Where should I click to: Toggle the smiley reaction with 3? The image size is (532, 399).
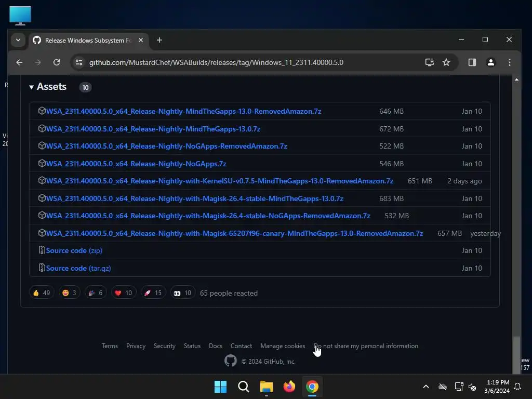(69, 293)
